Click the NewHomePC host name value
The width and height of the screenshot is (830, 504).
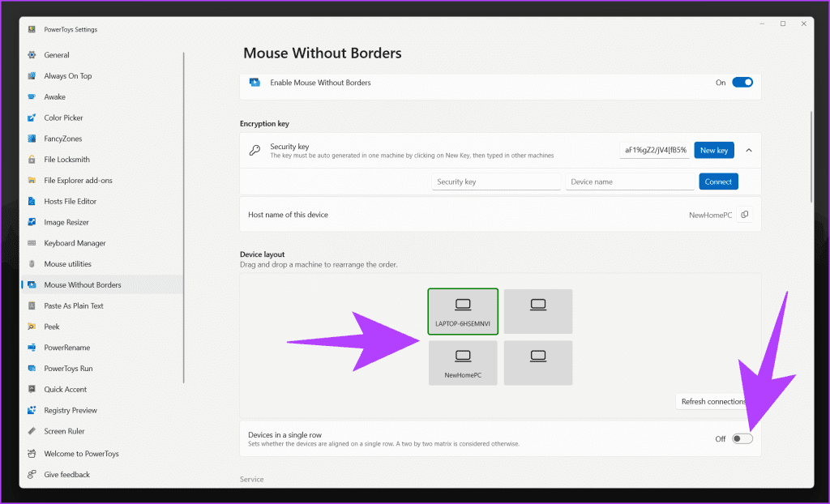tap(710, 215)
